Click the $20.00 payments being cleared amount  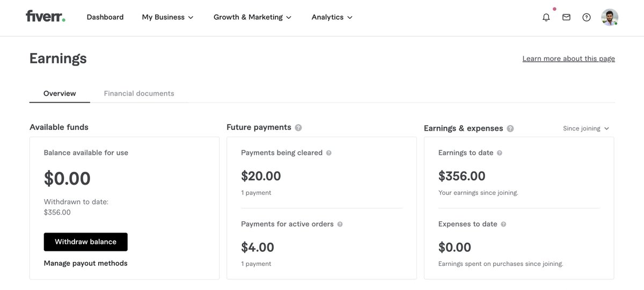[x=261, y=176]
